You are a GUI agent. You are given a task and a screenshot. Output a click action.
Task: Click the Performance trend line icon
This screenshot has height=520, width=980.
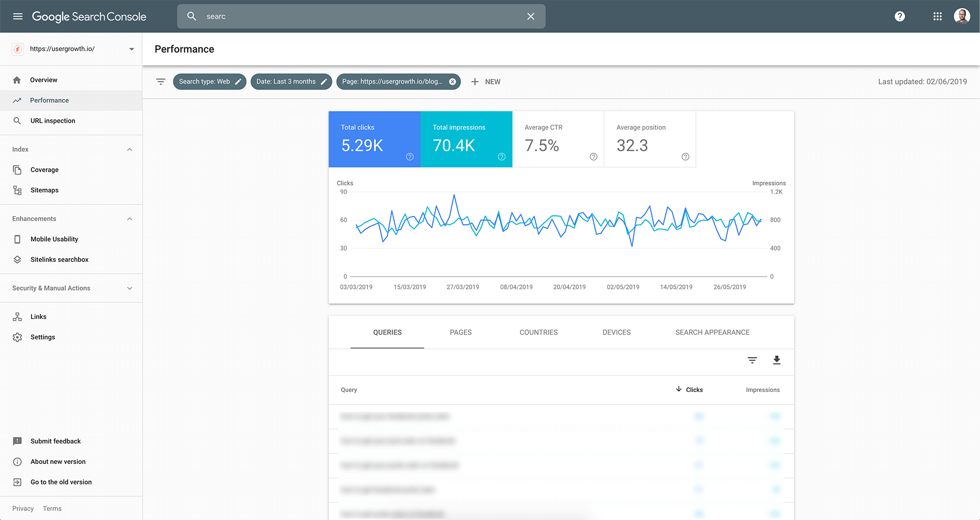point(17,101)
